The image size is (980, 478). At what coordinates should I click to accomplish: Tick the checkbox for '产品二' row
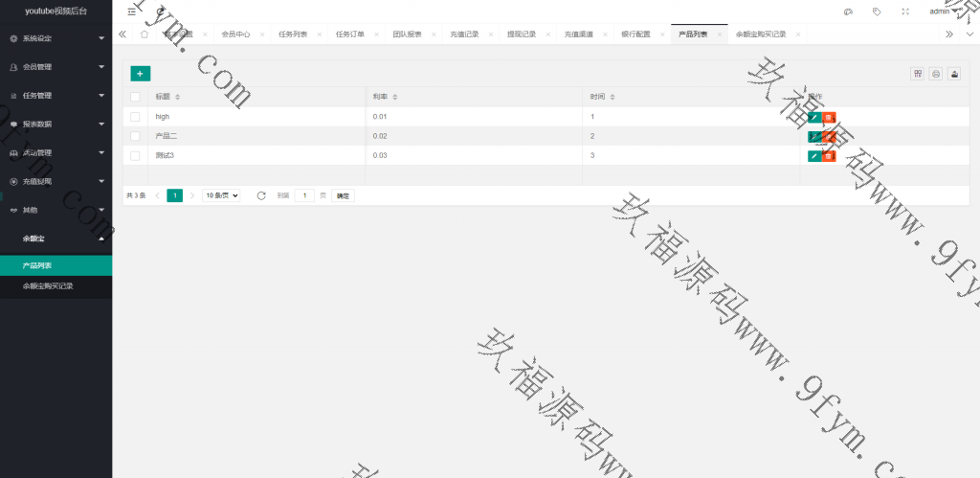pos(135,136)
